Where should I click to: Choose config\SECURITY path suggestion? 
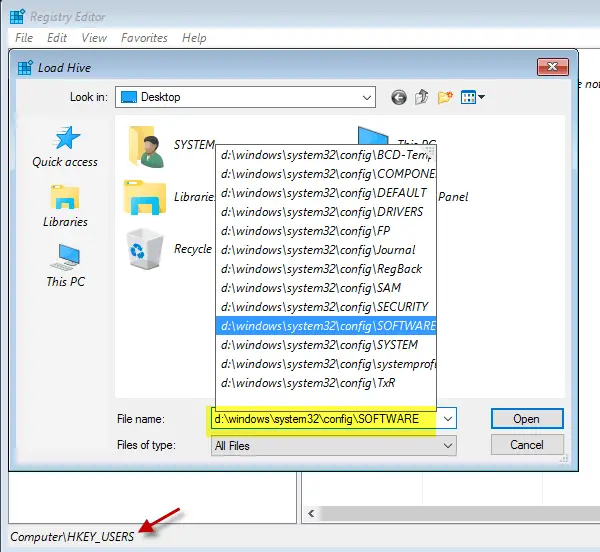coord(326,307)
